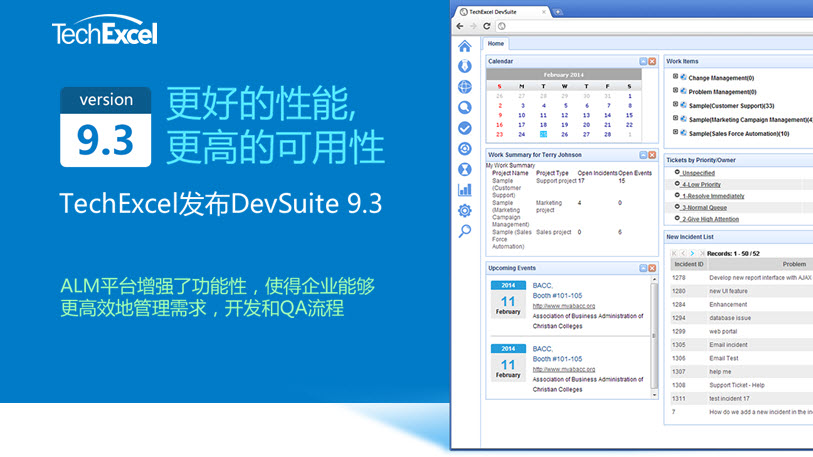The height and width of the screenshot is (457, 813).
Task: Open the 2-Give High Attention link
Action: 710,219
